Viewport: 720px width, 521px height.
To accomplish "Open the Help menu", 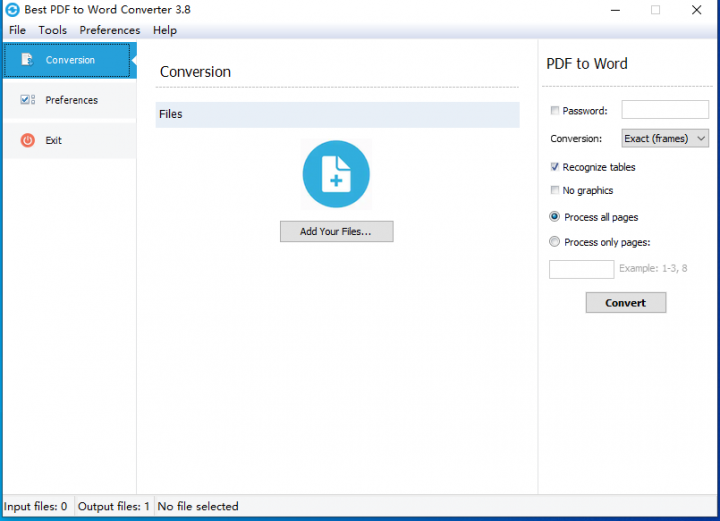I will click(x=165, y=30).
